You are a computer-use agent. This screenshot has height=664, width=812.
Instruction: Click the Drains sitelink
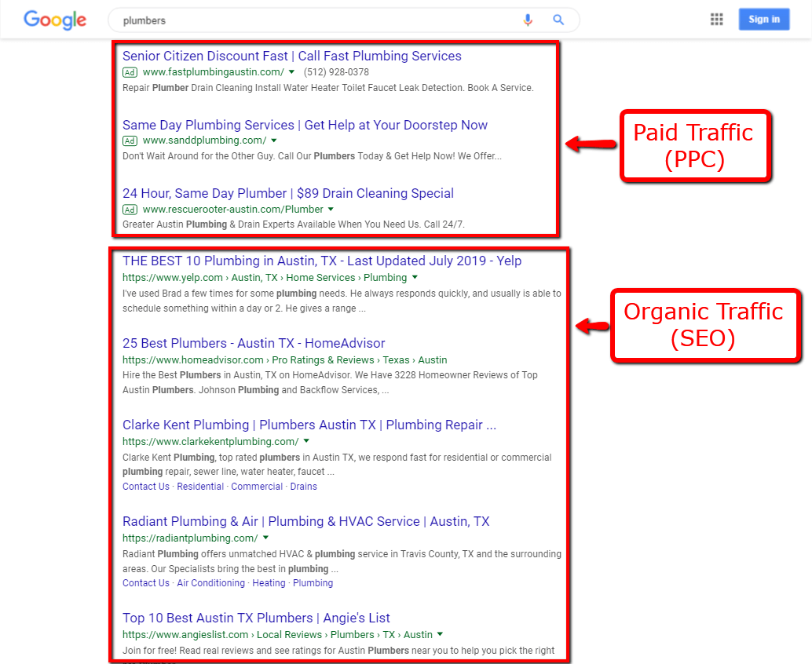coord(303,487)
